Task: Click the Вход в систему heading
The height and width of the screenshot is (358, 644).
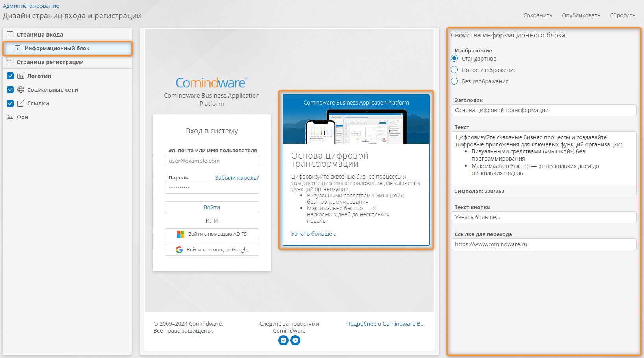Action: coord(212,131)
